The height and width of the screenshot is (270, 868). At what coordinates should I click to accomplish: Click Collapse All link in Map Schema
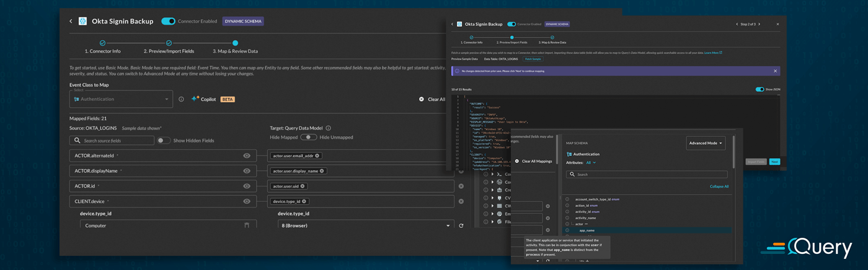(719, 186)
